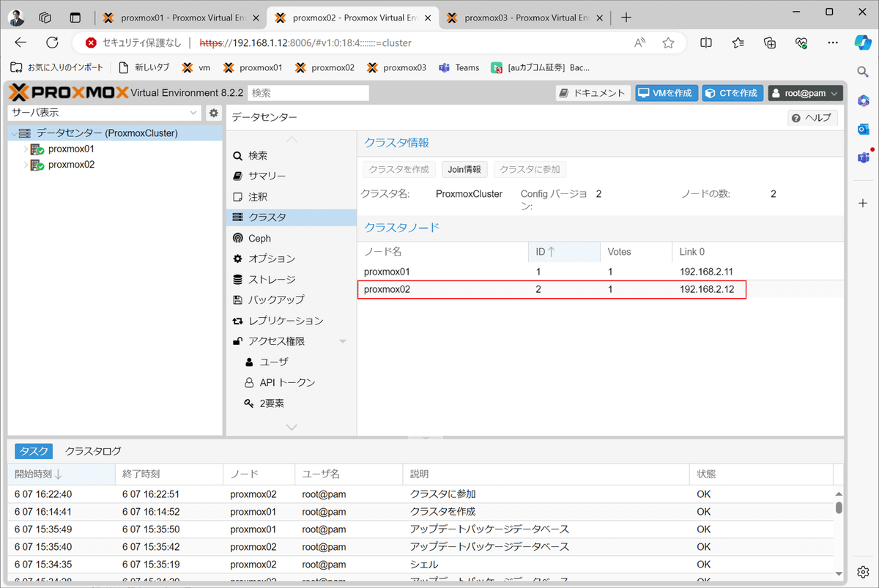Open browser essentials heart icon

801,43
